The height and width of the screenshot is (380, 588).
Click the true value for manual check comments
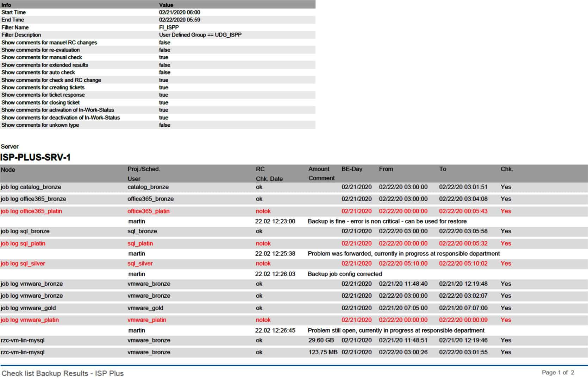163,57
